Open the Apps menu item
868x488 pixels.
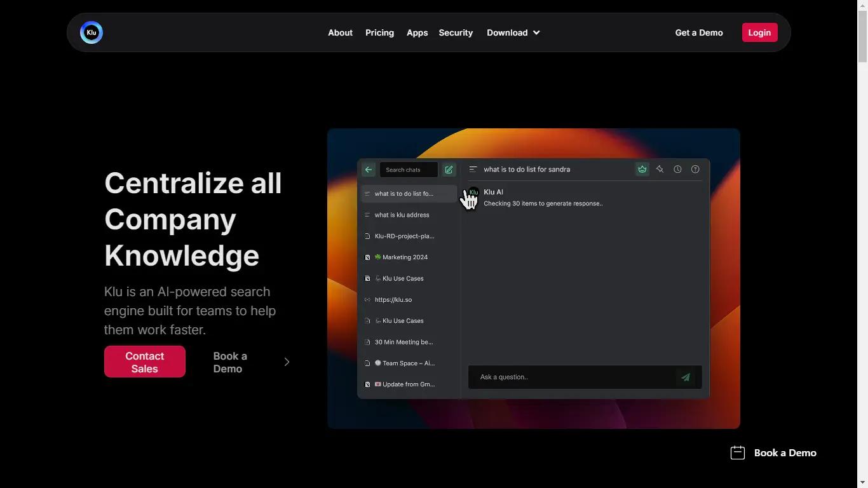[x=417, y=32]
